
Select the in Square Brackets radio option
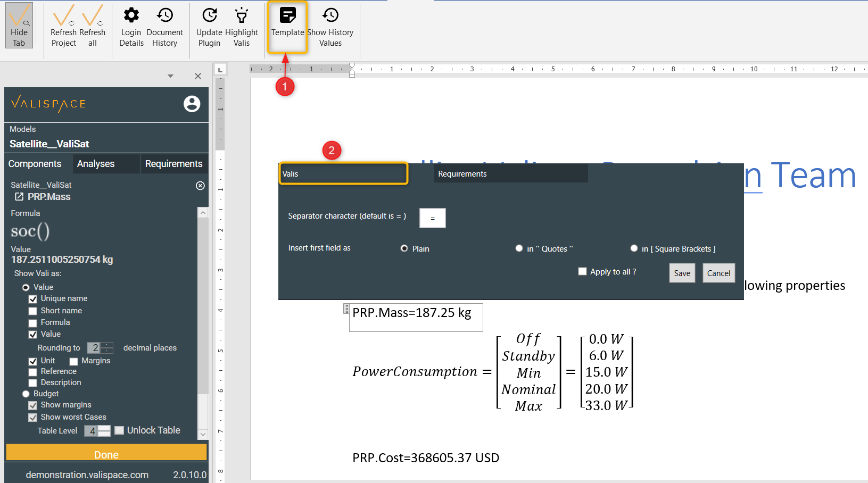tap(634, 248)
